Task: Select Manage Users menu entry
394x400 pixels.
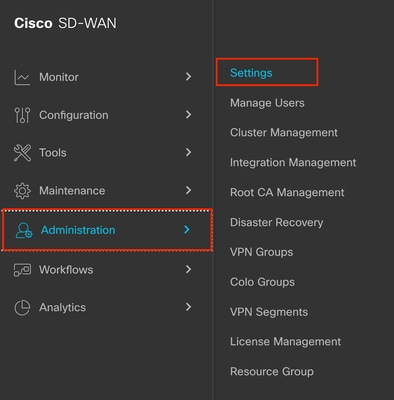Action: coord(267,103)
